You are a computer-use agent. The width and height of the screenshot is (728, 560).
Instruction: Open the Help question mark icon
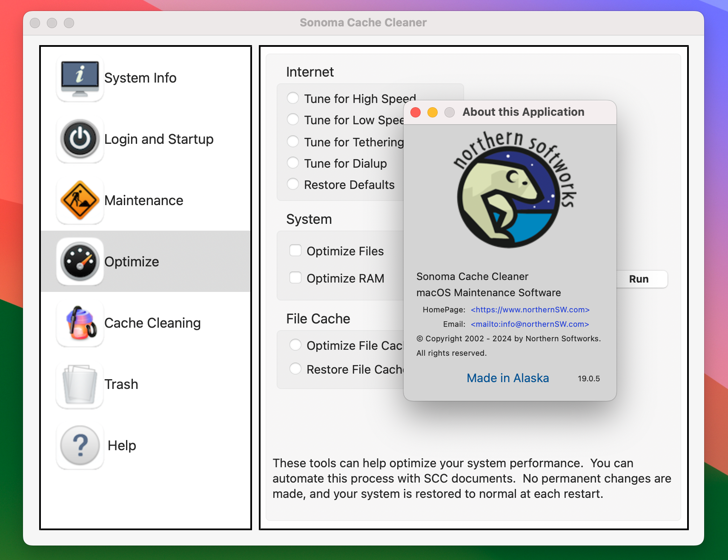(80, 446)
